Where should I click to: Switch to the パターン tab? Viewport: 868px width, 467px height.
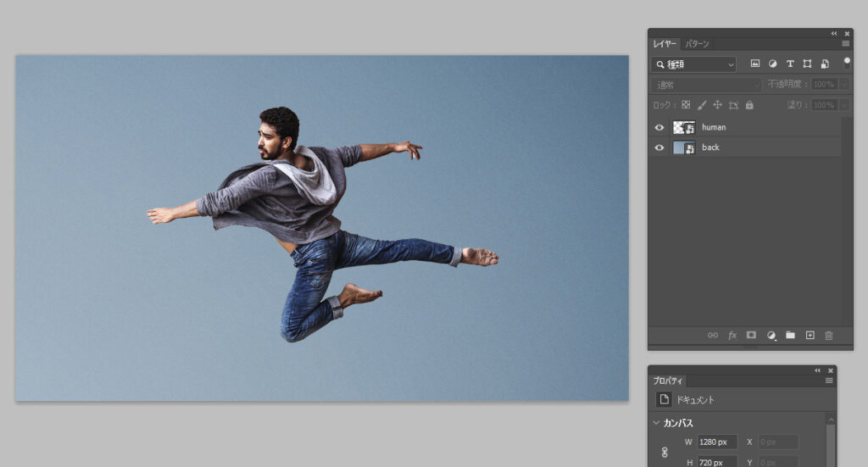coord(698,43)
